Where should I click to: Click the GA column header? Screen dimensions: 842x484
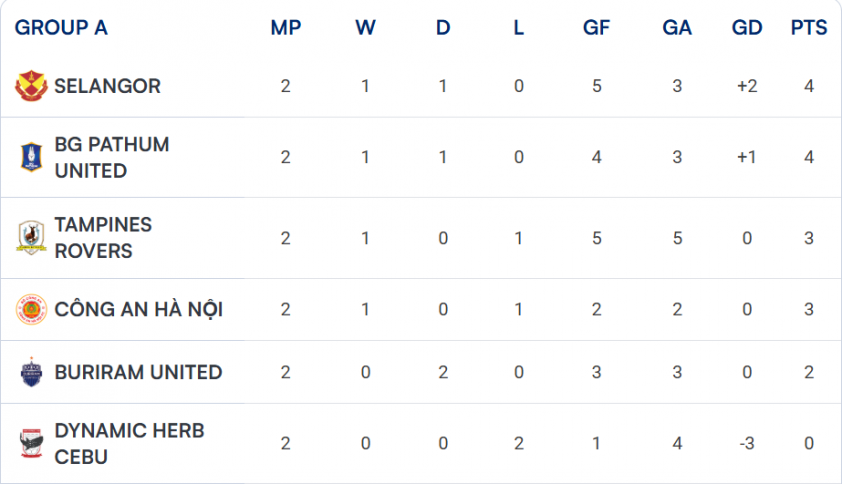coord(677,28)
